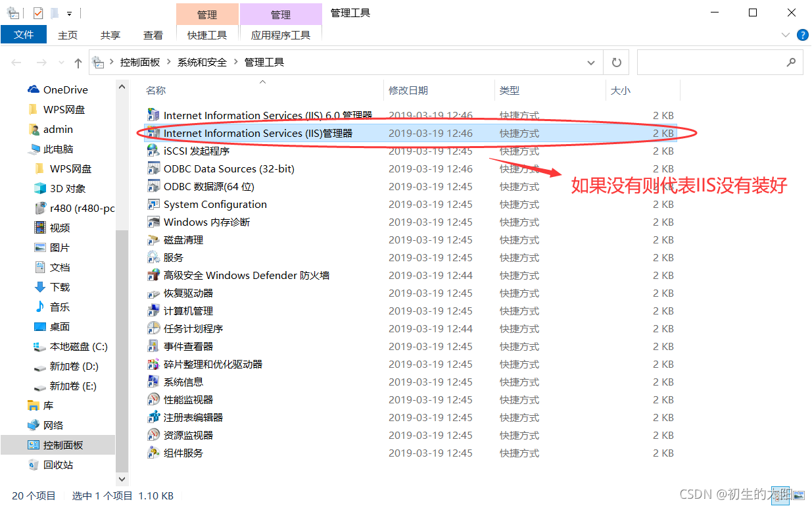
Task: Click the Properties quick access toolbar icon
Action: pyautogui.click(x=38, y=13)
